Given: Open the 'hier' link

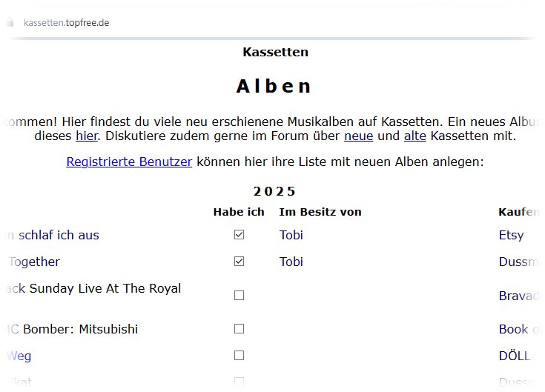Looking at the screenshot, I should click(x=85, y=136).
